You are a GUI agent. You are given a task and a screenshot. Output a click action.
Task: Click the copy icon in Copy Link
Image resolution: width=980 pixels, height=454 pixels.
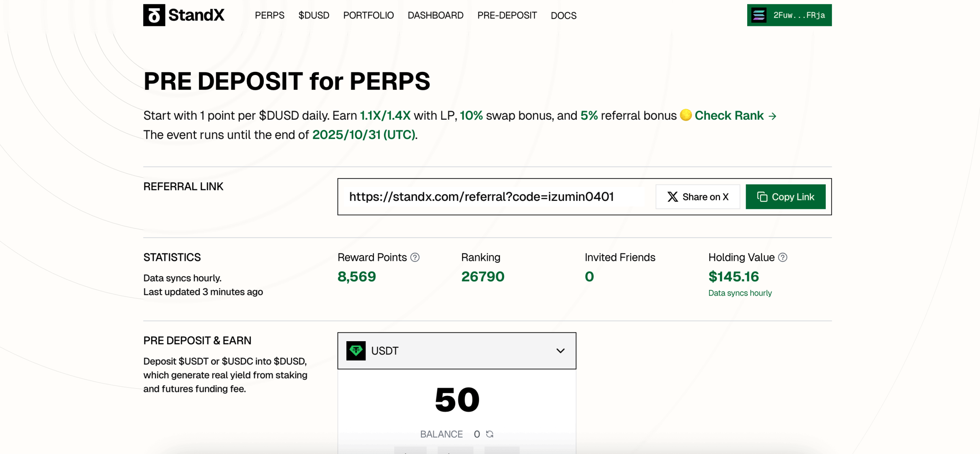(x=762, y=197)
